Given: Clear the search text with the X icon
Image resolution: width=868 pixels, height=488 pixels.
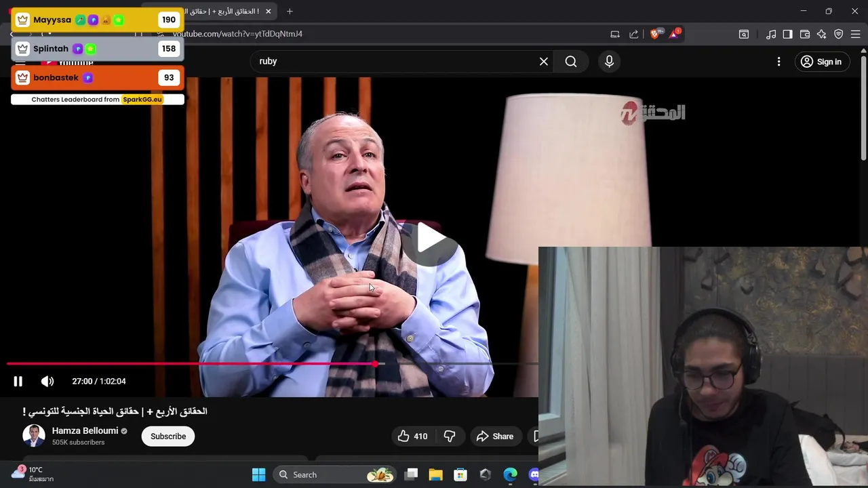Looking at the screenshot, I should tap(544, 62).
